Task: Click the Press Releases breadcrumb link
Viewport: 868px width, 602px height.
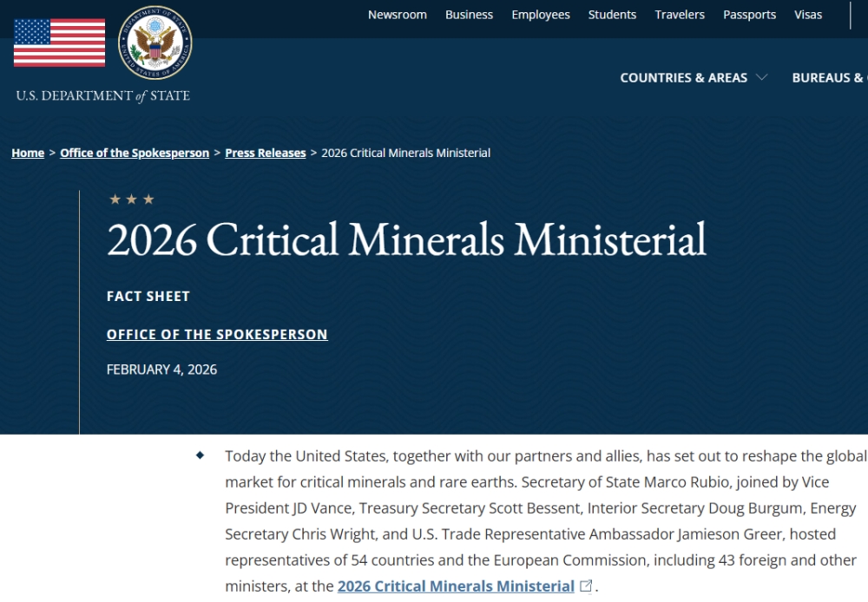Action: pyautogui.click(x=266, y=153)
